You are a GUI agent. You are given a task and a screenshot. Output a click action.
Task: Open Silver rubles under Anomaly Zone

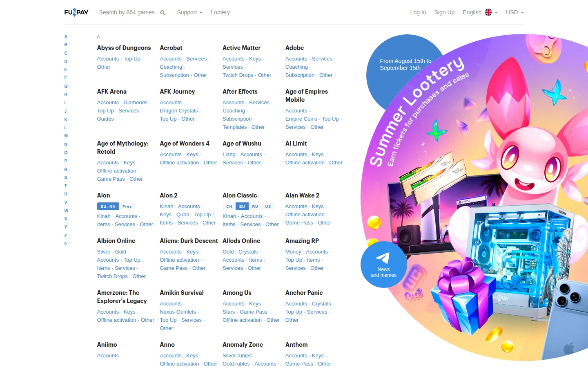237,356
